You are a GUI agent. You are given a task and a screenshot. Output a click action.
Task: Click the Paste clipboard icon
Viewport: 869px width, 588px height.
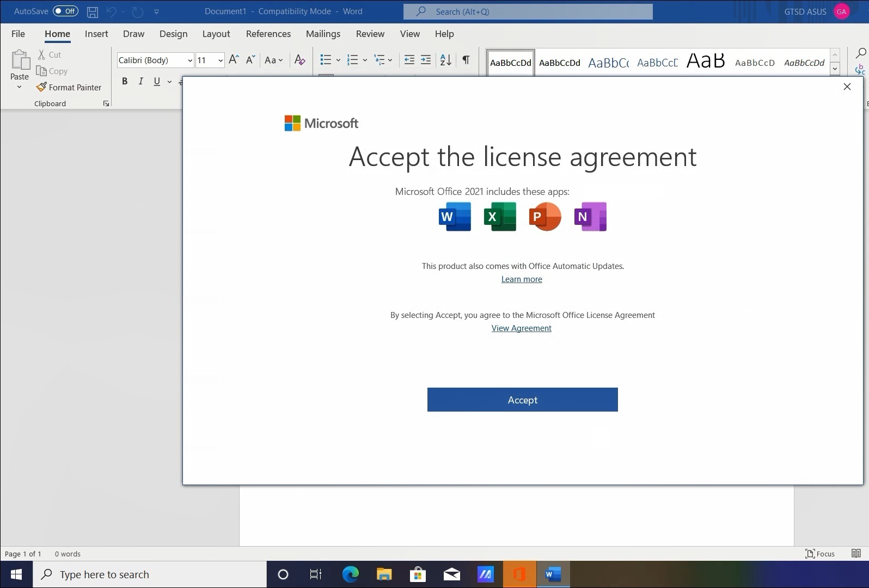point(20,60)
